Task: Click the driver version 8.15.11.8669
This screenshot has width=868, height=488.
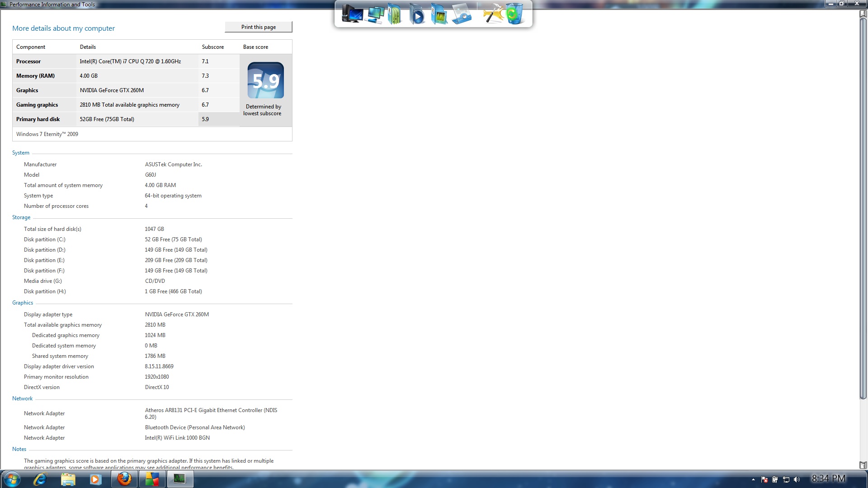Action: [159, 366]
